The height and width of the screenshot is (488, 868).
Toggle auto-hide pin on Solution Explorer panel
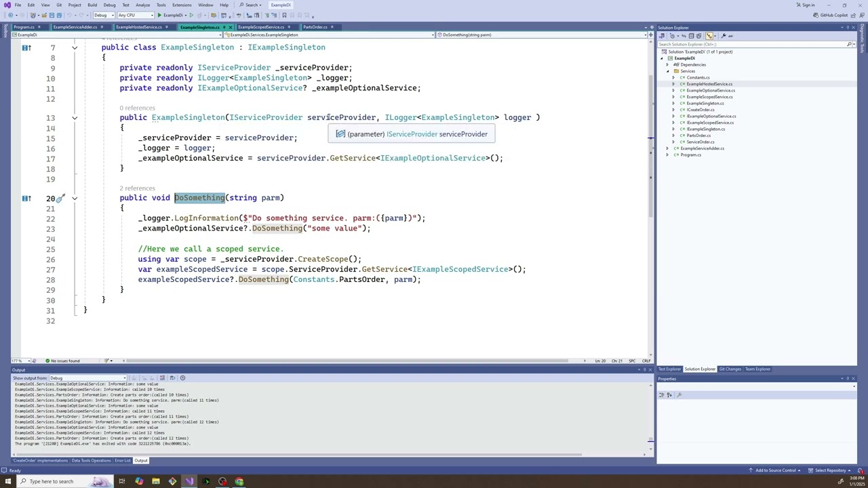[x=848, y=28]
